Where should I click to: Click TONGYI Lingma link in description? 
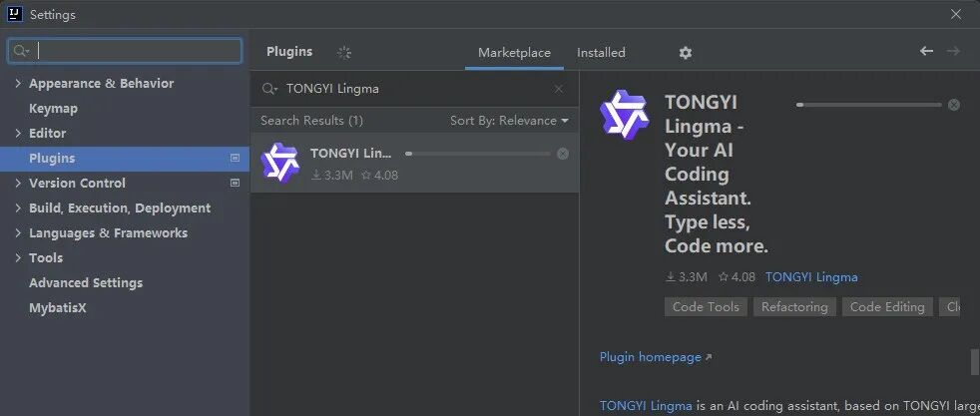[x=646, y=405]
